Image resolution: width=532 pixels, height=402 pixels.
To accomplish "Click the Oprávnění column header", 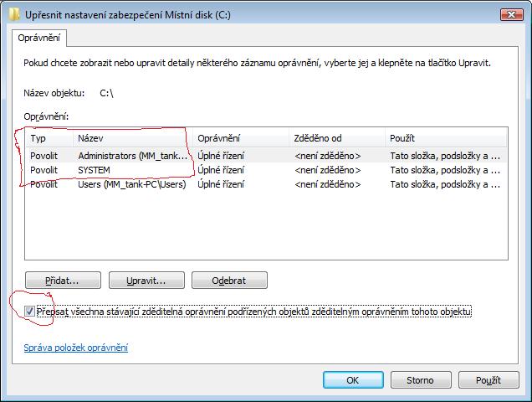I will click(x=240, y=137).
